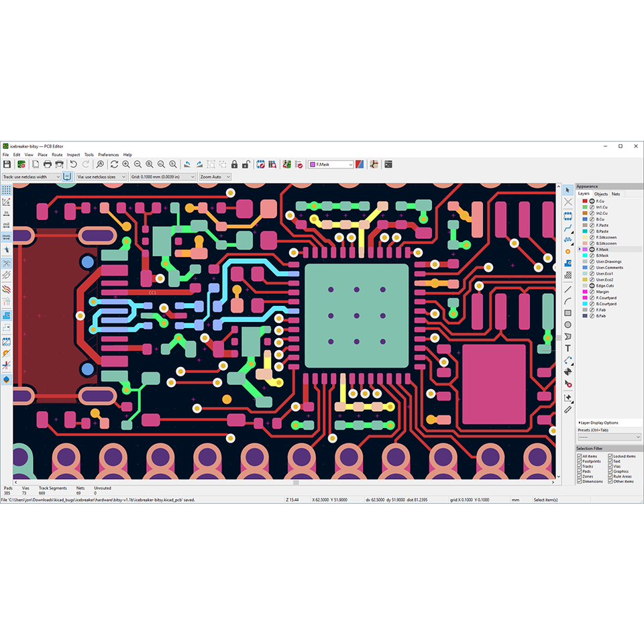Pick the Add Filled Zone tool
The image size is (644, 644).
point(568,263)
